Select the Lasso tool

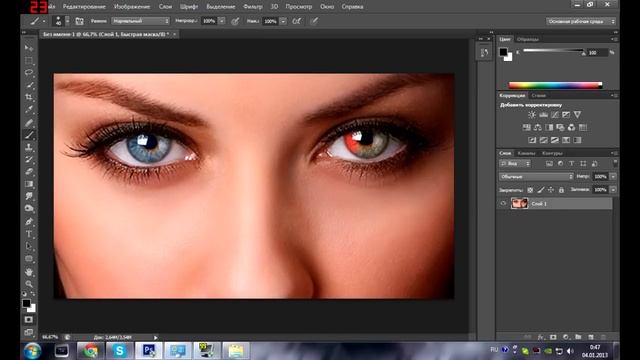[x=29, y=73]
